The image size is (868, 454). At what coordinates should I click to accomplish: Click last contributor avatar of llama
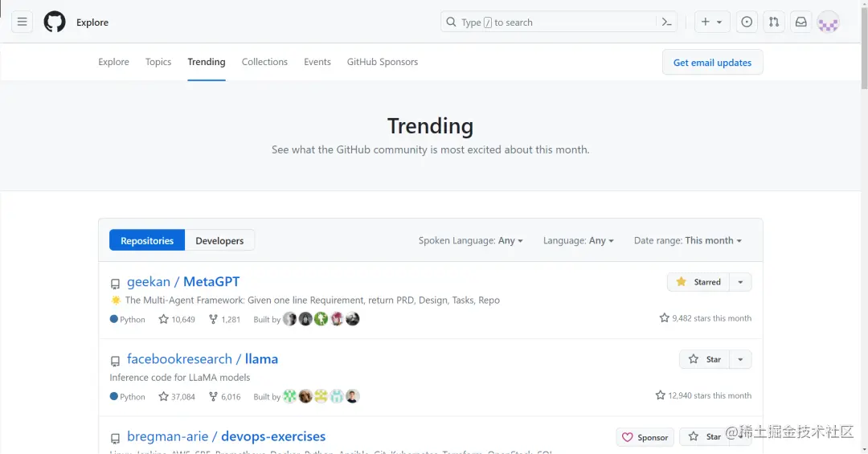pos(353,396)
